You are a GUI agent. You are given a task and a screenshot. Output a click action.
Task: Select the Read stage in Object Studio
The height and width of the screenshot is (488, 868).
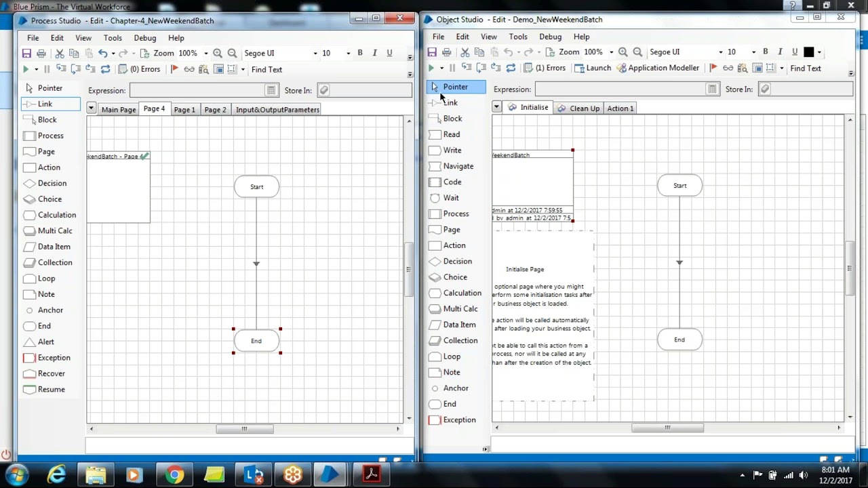pos(445,134)
